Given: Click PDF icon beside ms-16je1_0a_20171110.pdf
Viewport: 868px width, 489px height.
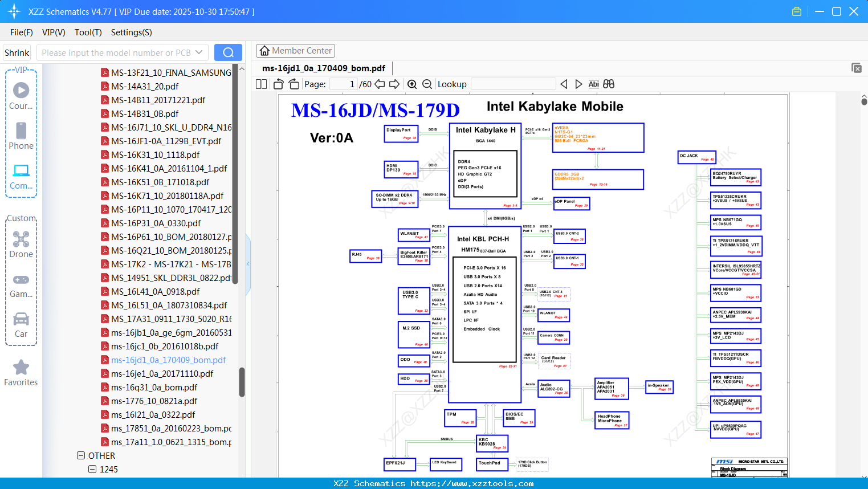Looking at the screenshot, I should pos(105,374).
